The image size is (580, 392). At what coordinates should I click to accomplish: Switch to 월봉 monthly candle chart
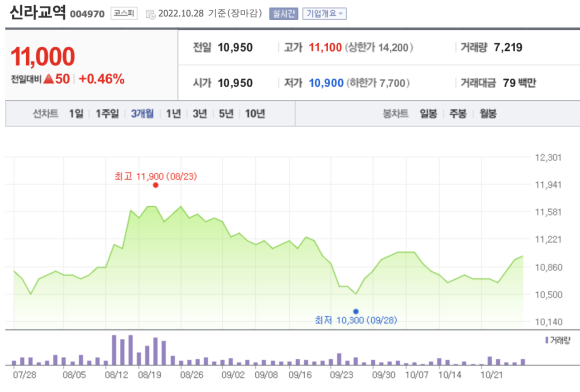point(488,114)
